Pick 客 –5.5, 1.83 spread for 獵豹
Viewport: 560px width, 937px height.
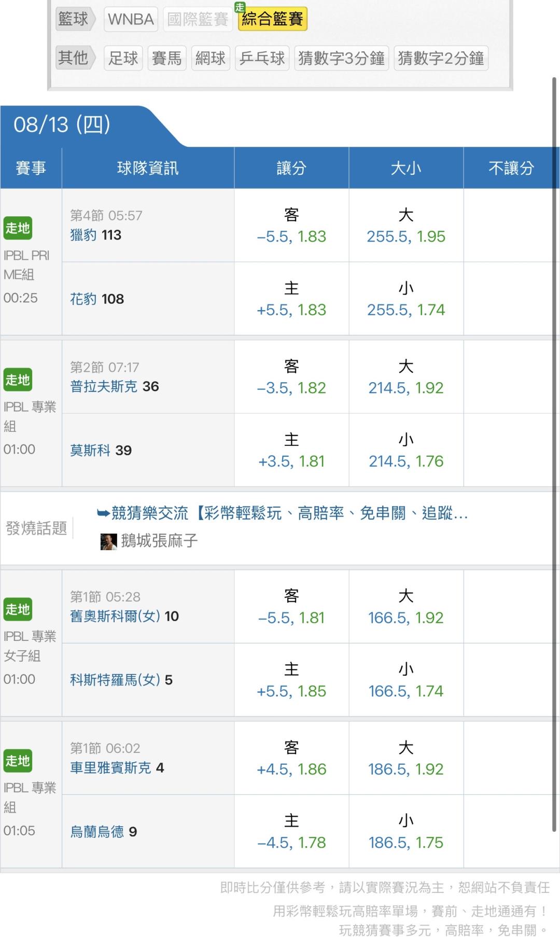[x=291, y=226]
